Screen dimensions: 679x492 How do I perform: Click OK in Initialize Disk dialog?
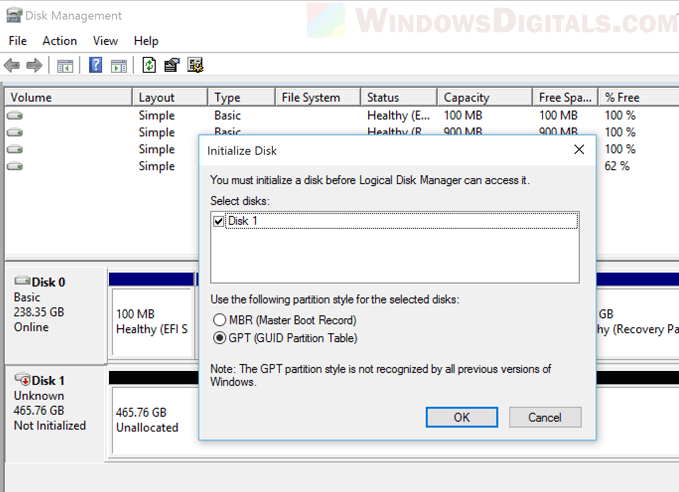tap(462, 417)
